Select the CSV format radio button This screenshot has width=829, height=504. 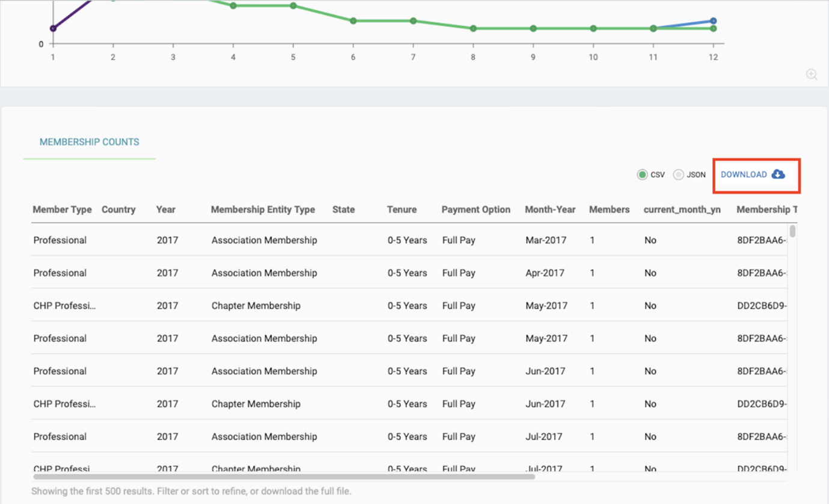click(642, 175)
